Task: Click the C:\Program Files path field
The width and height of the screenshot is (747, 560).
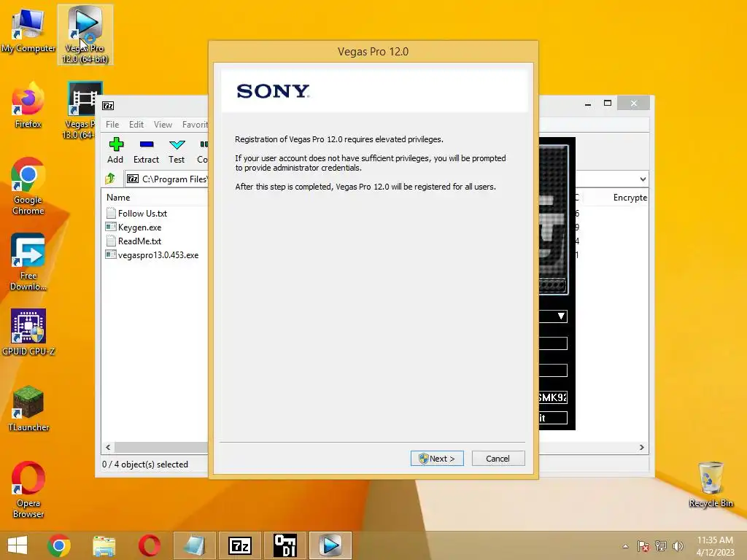Action: point(167,179)
